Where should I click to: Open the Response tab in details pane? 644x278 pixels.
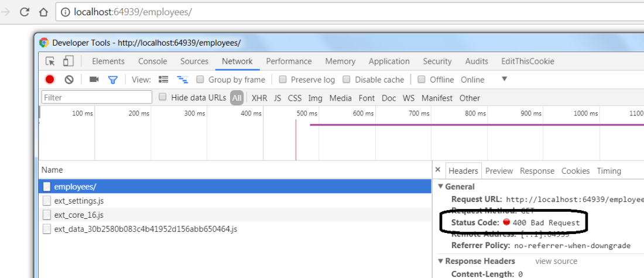click(537, 171)
